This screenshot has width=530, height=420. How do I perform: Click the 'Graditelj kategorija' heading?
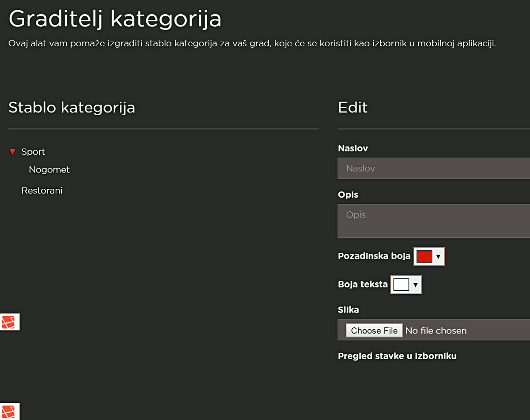[115, 19]
